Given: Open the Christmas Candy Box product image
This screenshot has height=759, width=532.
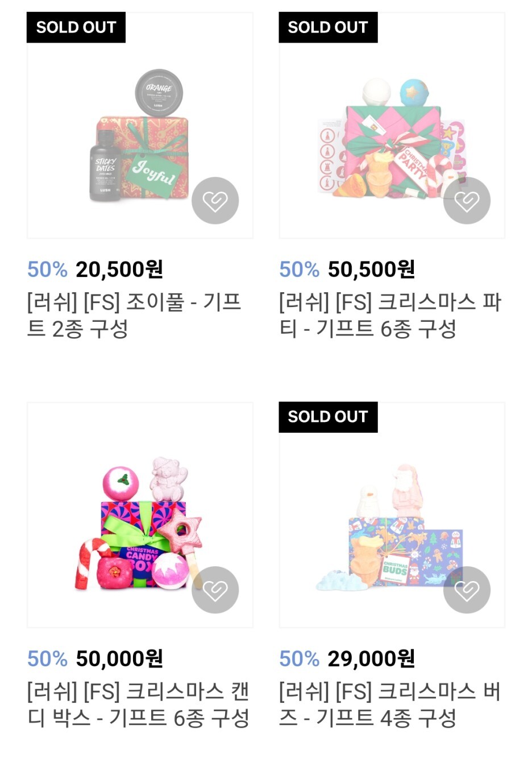Looking at the screenshot, I should pyautogui.click(x=140, y=515).
